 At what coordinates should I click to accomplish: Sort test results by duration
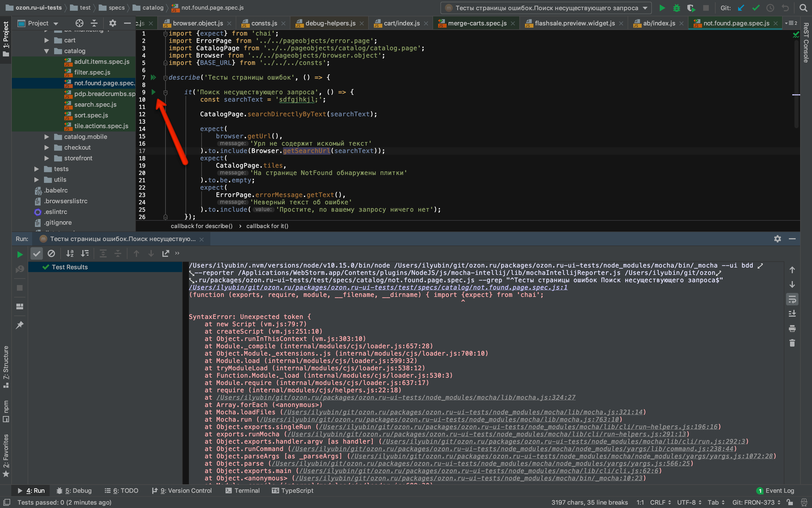(x=85, y=253)
